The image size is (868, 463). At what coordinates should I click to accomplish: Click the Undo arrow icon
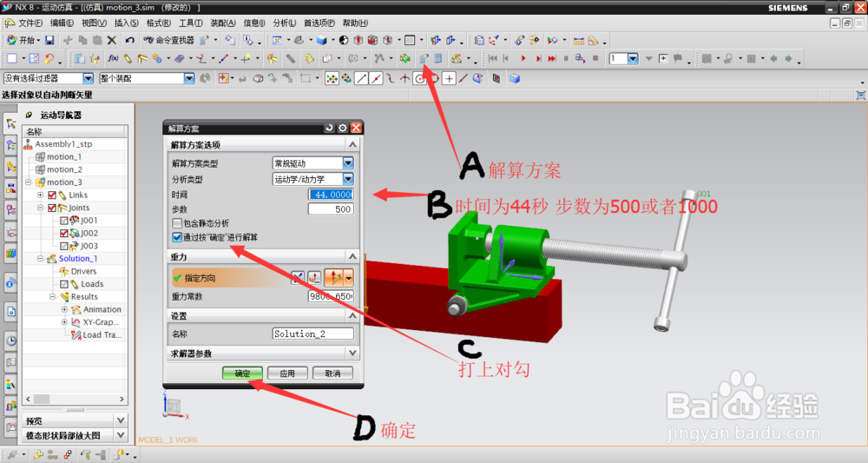(x=129, y=40)
